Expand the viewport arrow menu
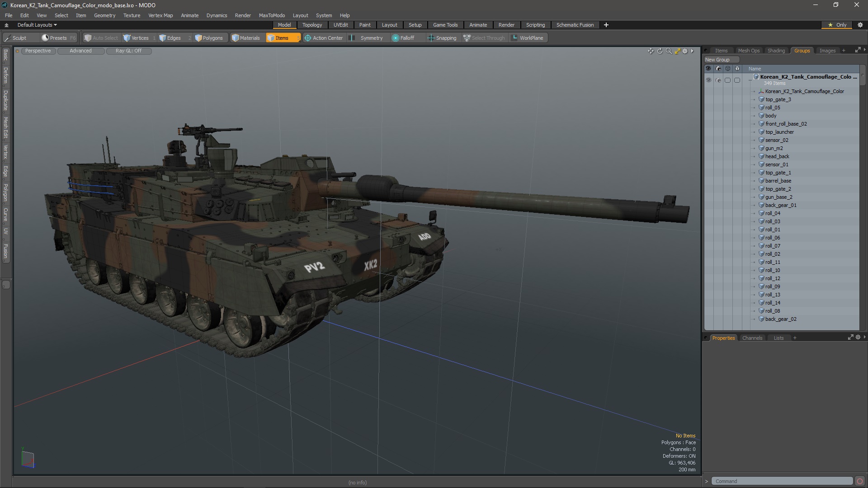Image resolution: width=868 pixels, height=488 pixels. coord(692,51)
